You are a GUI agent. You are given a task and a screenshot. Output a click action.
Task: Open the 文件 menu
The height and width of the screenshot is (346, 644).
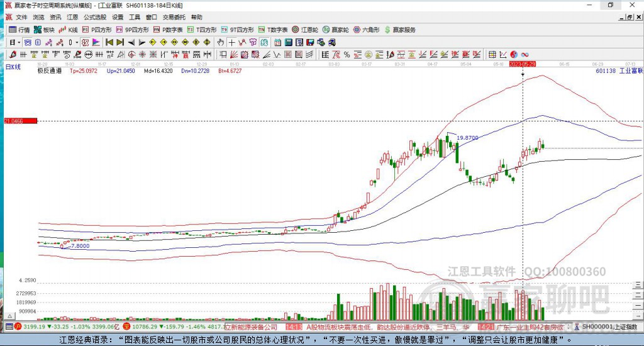pos(21,17)
